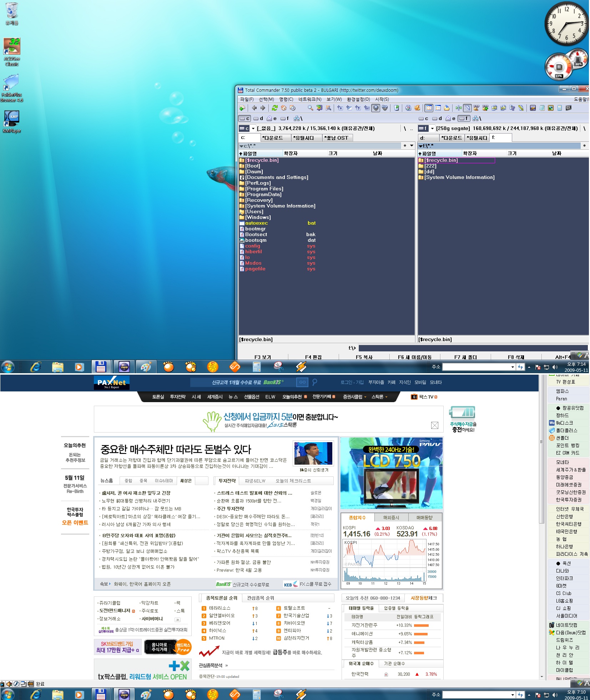Image resolution: width=590 pixels, height=700 pixels.
Task: Switch left panel to drive e button
Action: pos(271,119)
